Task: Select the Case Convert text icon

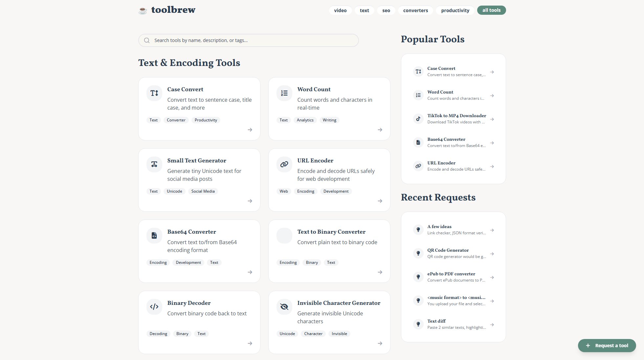Action: point(154,93)
